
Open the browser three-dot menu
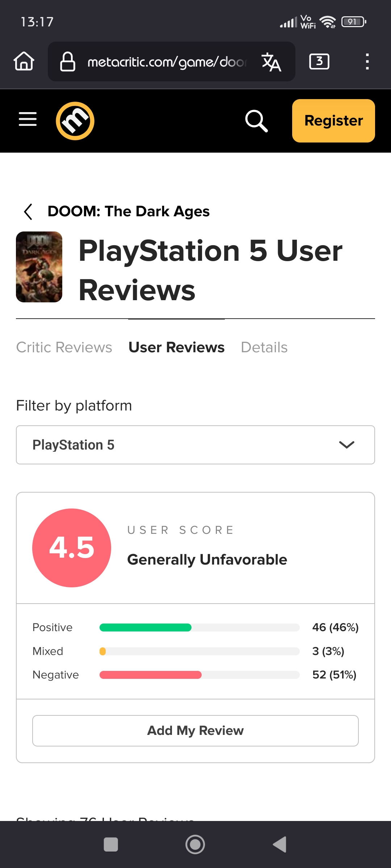coord(367,61)
